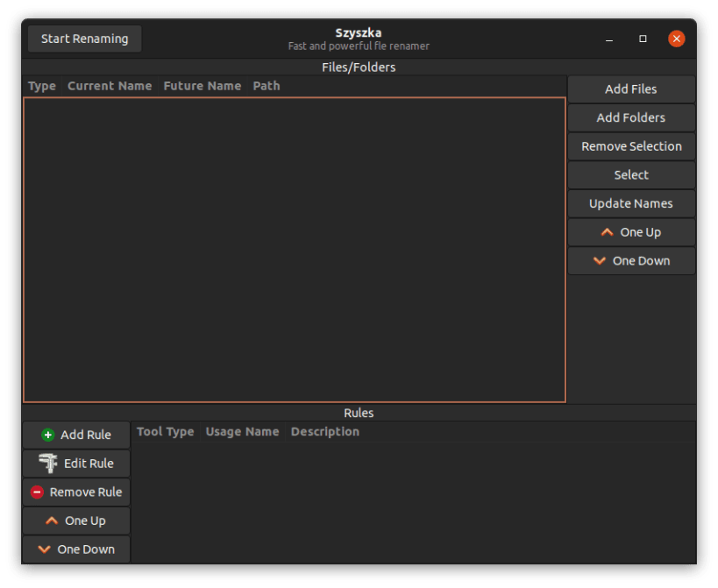The width and height of the screenshot is (718, 588).
Task: Open the Add Folders picker
Action: pyautogui.click(x=630, y=117)
